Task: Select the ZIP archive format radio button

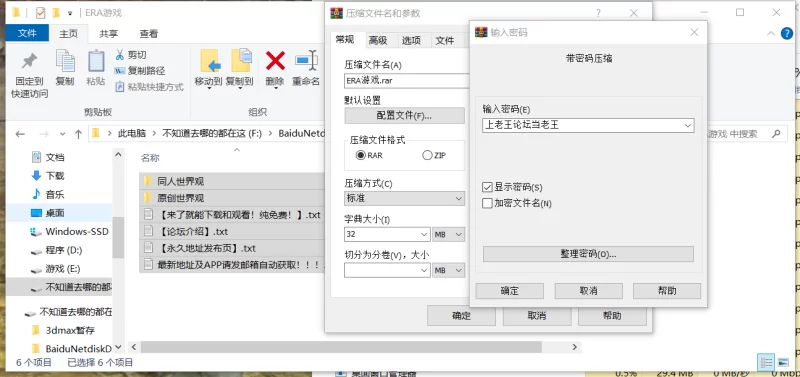Action: pos(428,156)
